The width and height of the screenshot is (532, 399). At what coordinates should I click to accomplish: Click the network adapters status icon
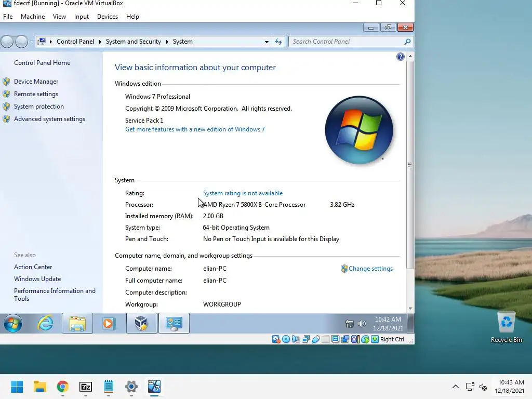click(x=305, y=339)
